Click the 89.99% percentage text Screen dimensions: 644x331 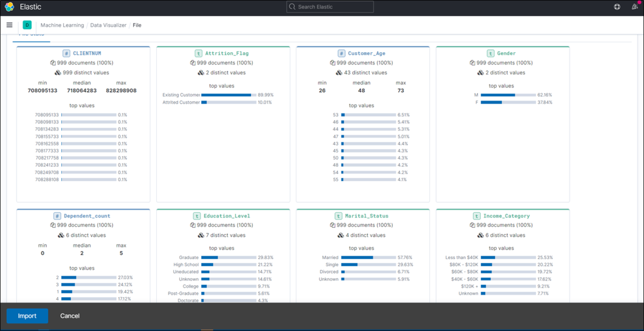pos(265,95)
